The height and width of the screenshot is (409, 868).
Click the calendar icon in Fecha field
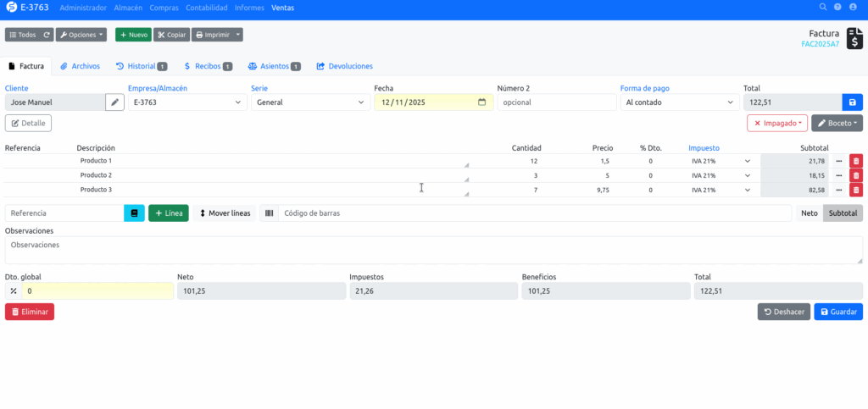(x=481, y=102)
